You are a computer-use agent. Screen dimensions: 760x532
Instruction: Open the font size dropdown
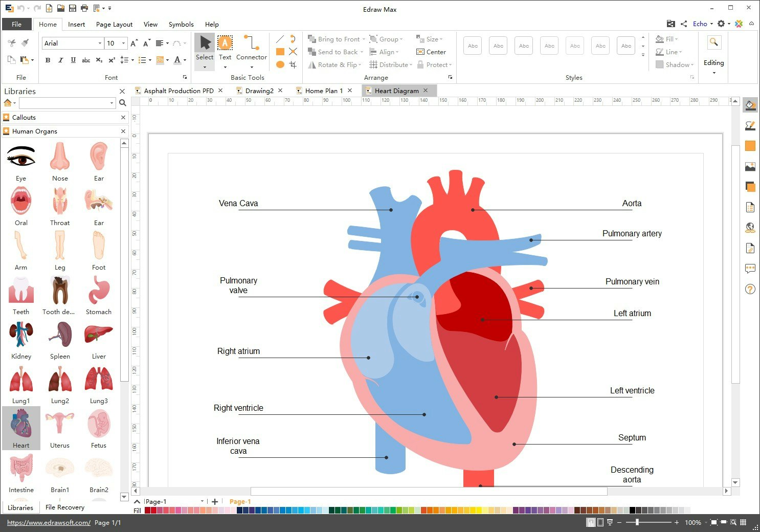point(123,43)
